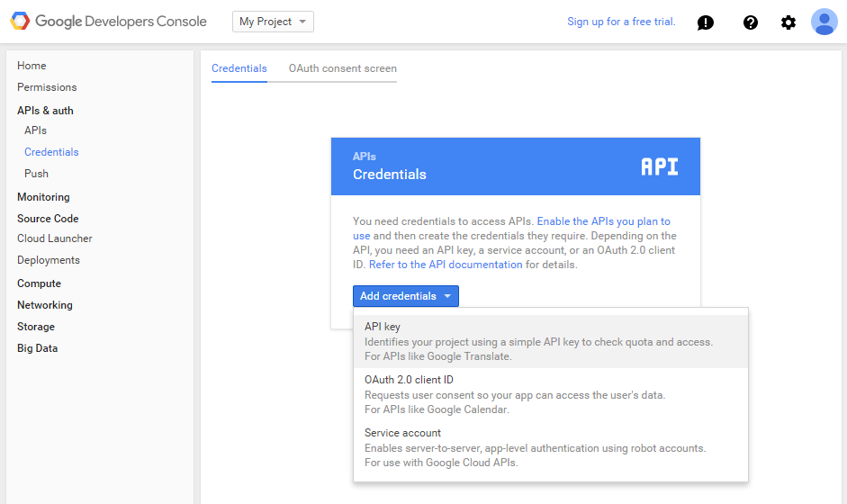Select the Credentials tab
The height and width of the screenshot is (504, 847).
point(239,68)
